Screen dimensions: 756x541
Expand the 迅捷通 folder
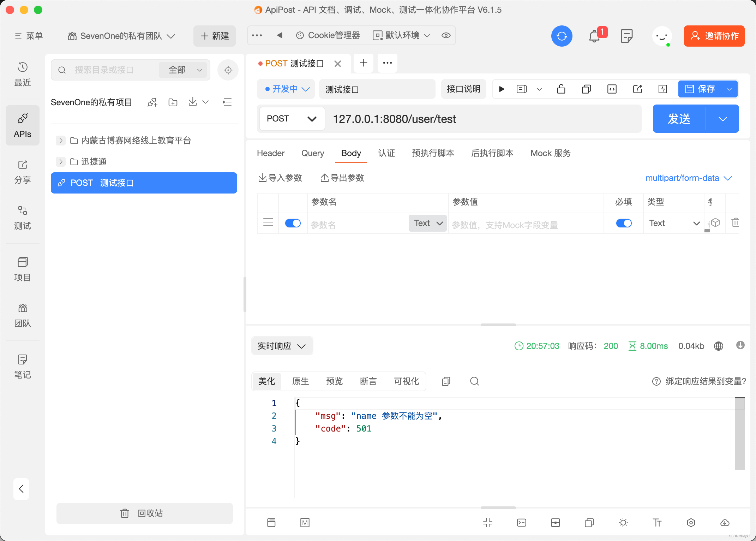point(61,162)
